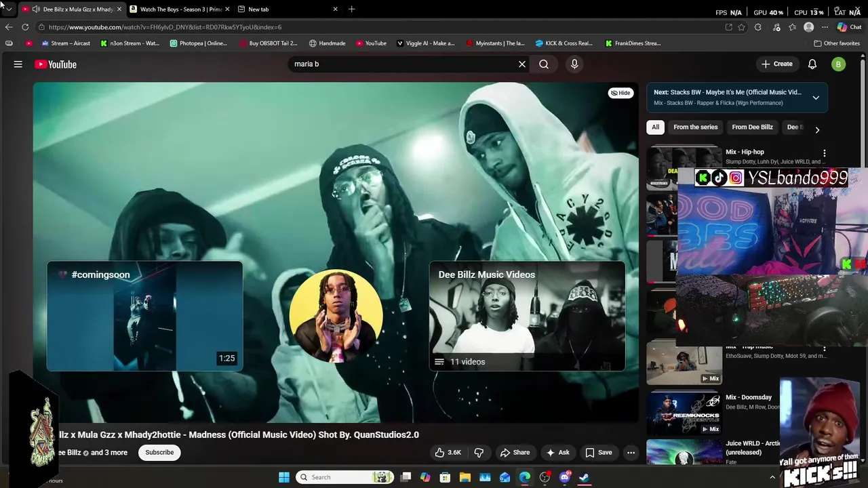The width and height of the screenshot is (868, 488).
Task: Go back in the browser
Action: point(8,27)
